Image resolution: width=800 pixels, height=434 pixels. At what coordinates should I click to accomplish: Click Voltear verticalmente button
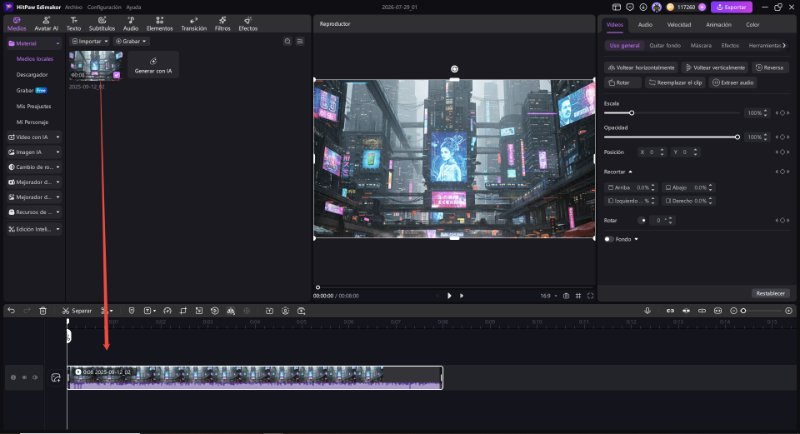(x=715, y=67)
